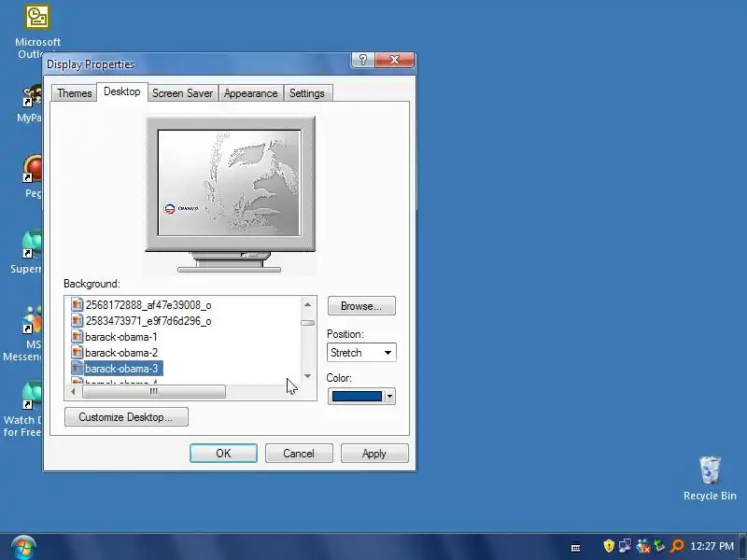The height and width of the screenshot is (560, 747).
Task: Open the MSN Messenger desktop shortcut
Action: click(x=22, y=333)
